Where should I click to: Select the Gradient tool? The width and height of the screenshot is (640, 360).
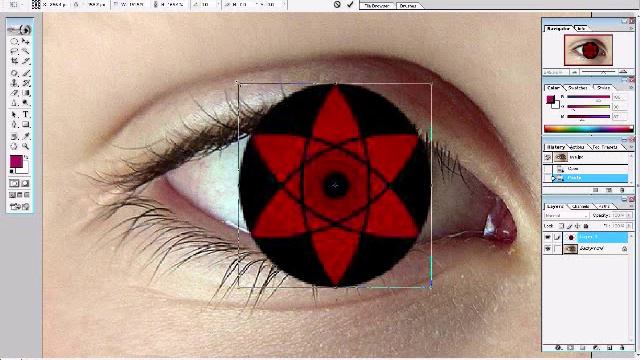pos(26,93)
